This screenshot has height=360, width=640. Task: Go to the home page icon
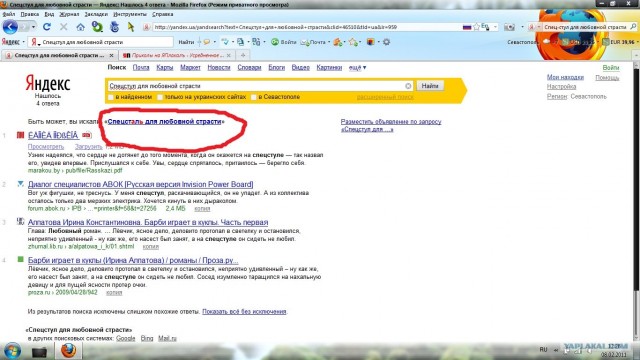tap(80, 27)
